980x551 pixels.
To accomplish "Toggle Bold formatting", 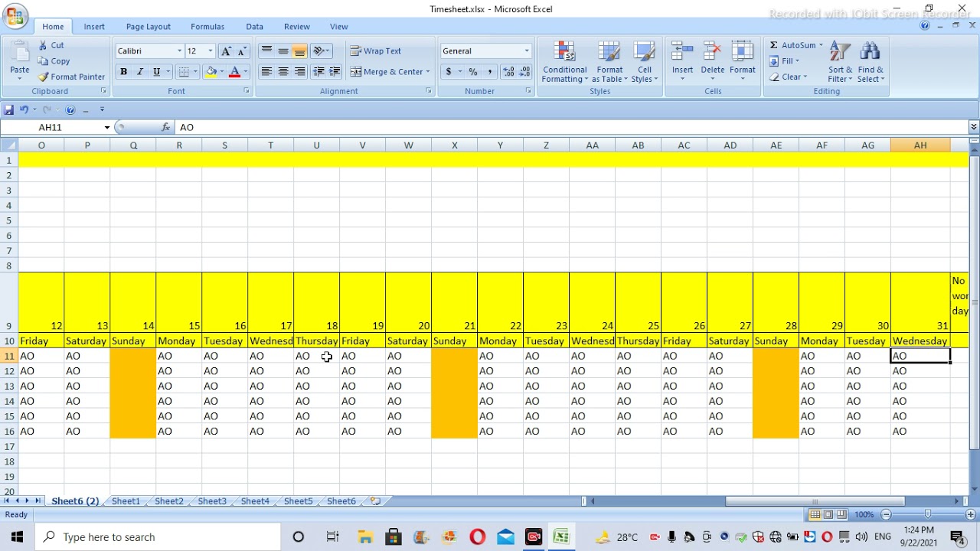I will pyautogui.click(x=123, y=72).
